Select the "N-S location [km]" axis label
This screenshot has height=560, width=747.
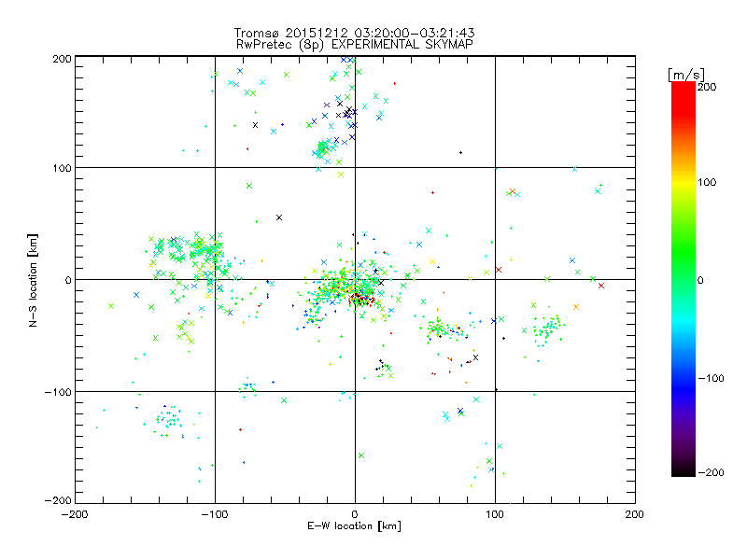click(33, 280)
